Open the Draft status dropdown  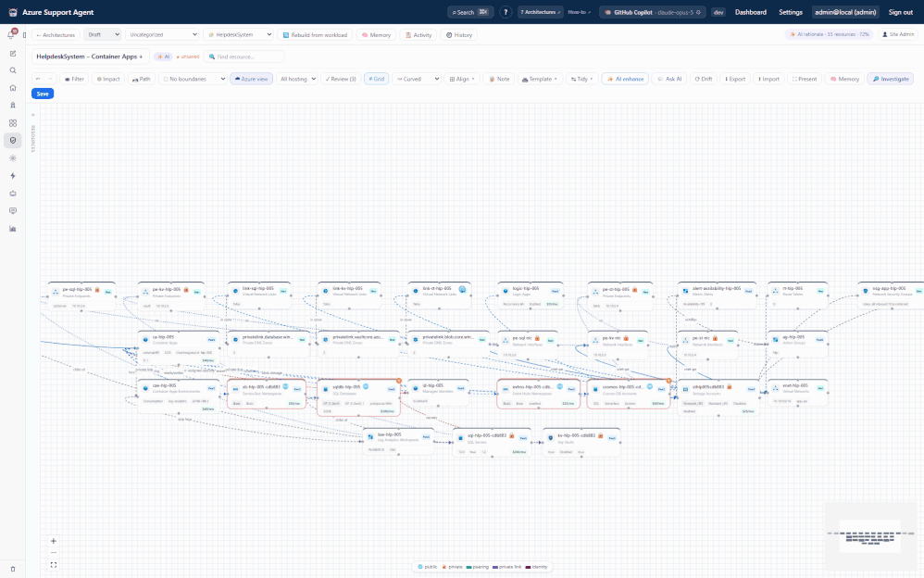[103, 35]
